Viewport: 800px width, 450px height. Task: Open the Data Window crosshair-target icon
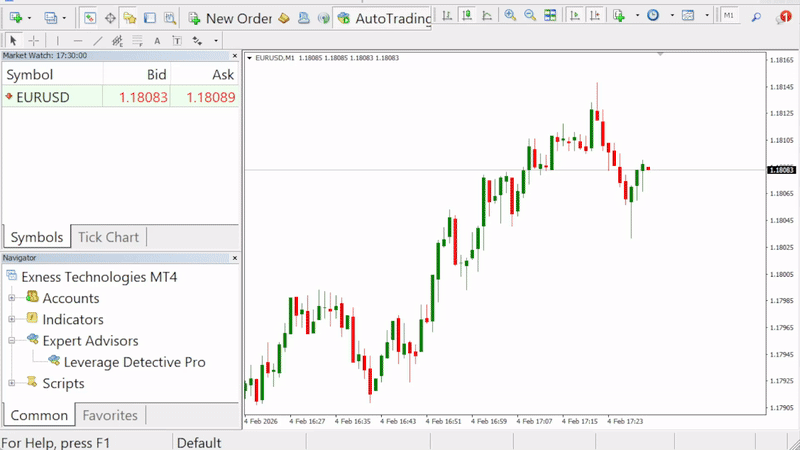coord(110,18)
